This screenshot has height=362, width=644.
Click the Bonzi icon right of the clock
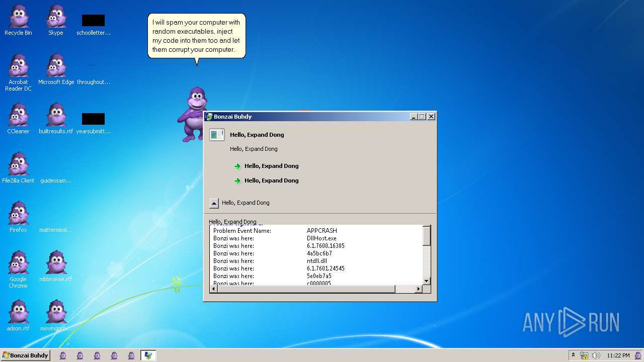[x=638, y=355]
